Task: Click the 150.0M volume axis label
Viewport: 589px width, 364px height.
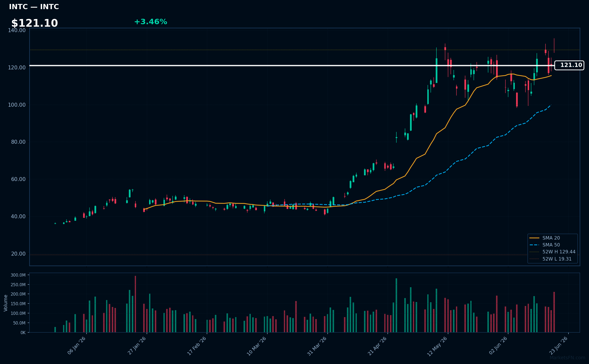Action: click(x=18, y=304)
